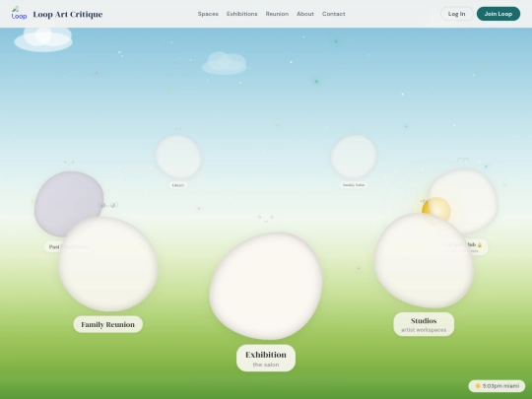Open the Spaces menu item
Image resolution: width=532 pixels, height=399 pixels.
208,14
